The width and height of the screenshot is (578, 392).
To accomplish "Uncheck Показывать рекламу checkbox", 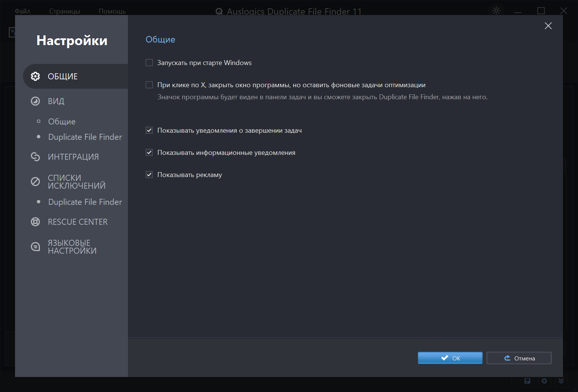I will pos(149,175).
